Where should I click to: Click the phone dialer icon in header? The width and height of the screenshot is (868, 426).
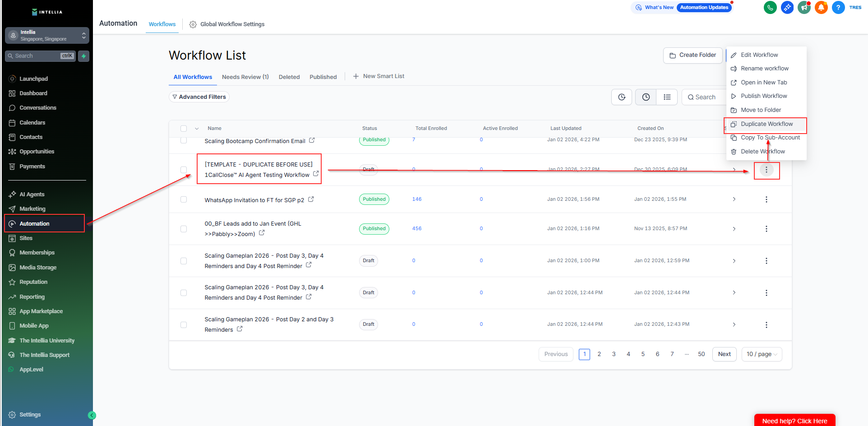click(770, 8)
